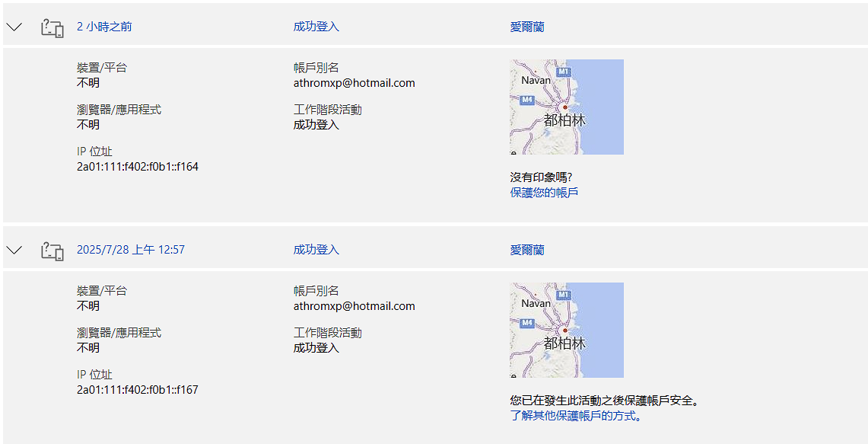
Task: Click the Dublin map thumbnail in the 2025/7/28 entry
Action: [567, 331]
